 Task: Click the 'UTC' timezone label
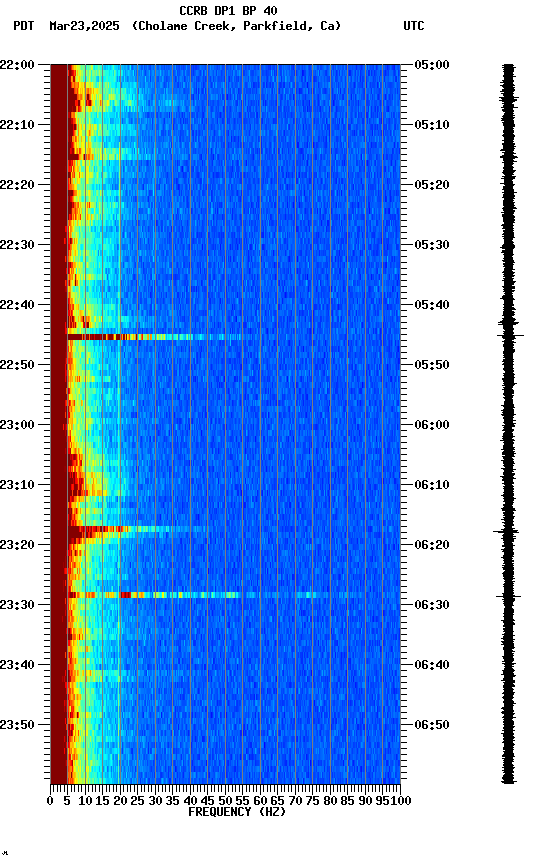pyautogui.click(x=414, y=26)
